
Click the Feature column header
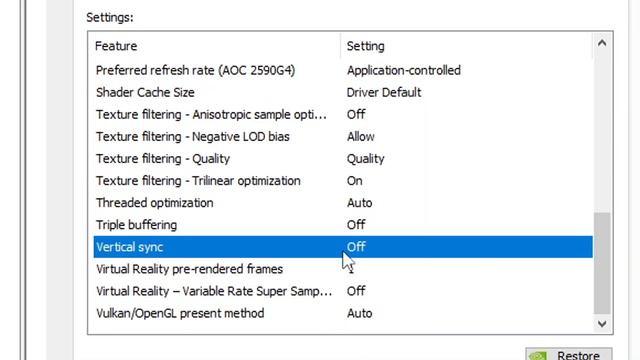116,46
